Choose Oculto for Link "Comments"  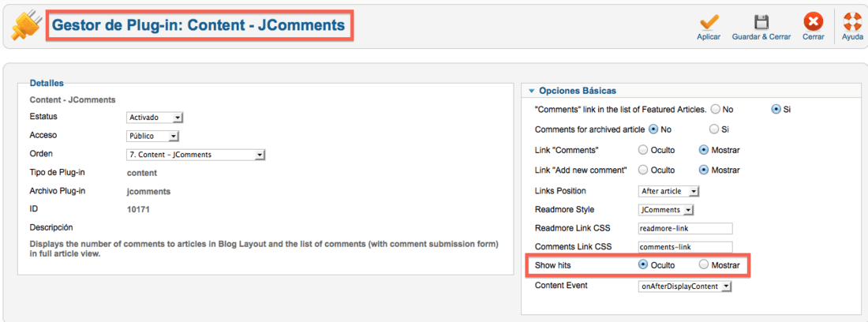[642, 149]
